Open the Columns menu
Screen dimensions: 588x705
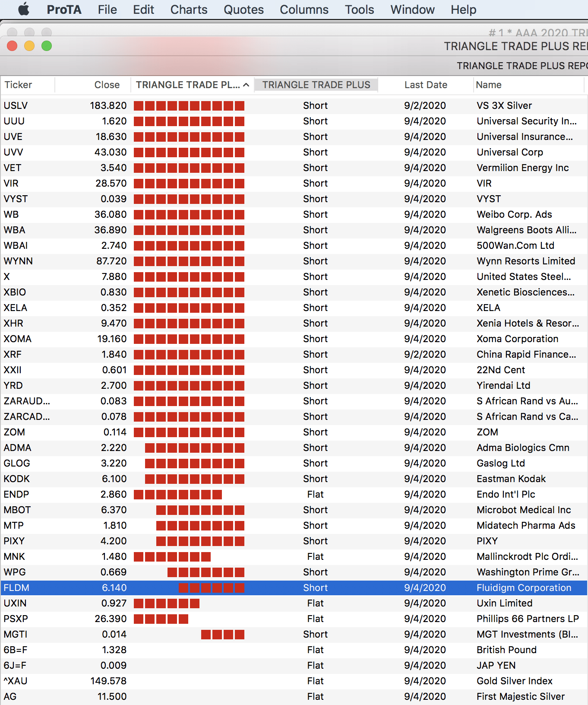(304, 10)
